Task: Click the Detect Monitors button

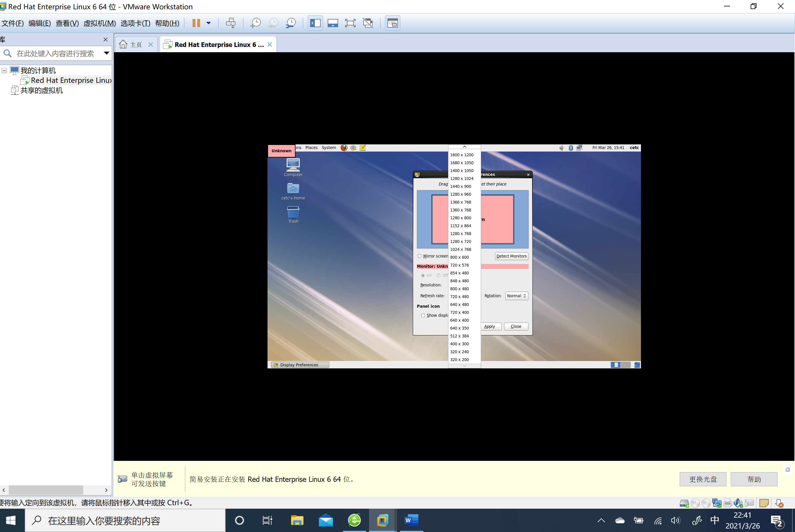Action: [x=511, y=256]
